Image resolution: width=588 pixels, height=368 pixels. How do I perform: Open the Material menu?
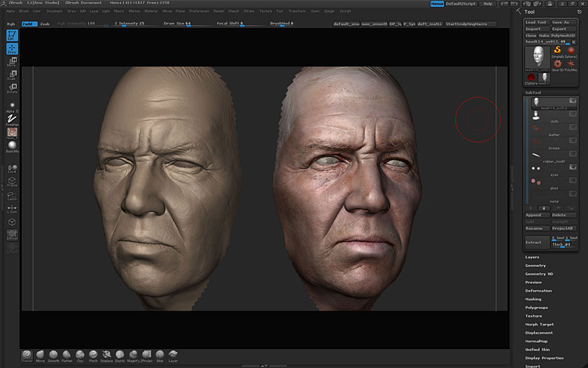coord(151,11)
